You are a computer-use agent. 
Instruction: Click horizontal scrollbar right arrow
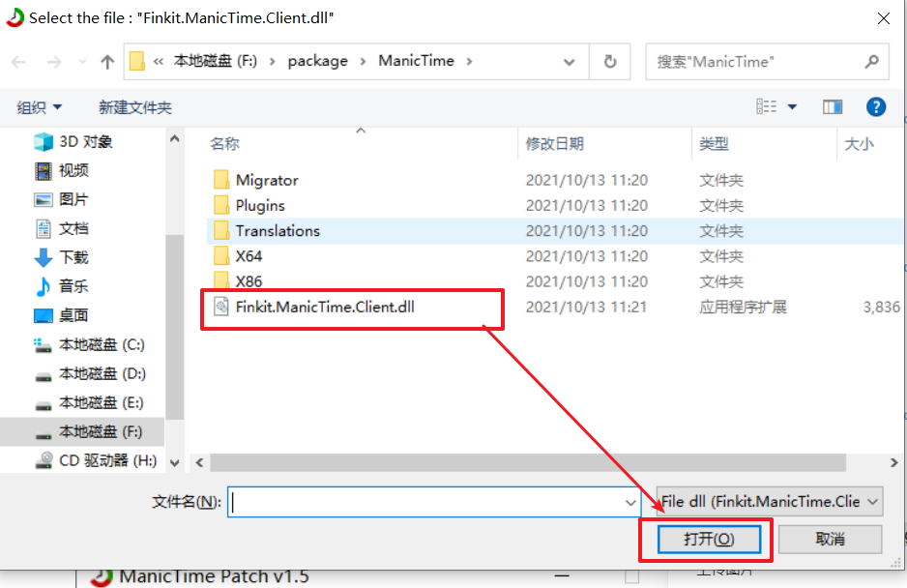(x=893, y=462)
